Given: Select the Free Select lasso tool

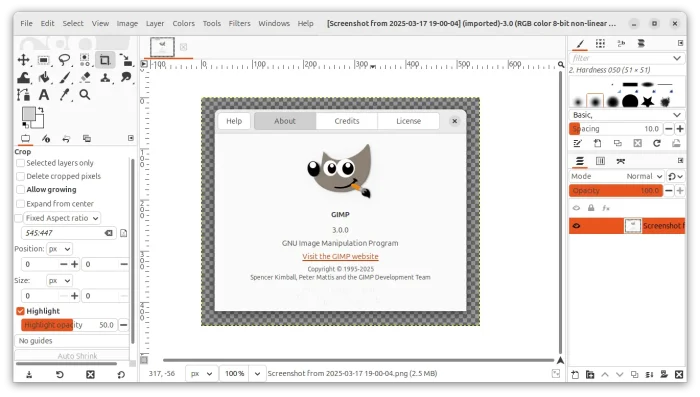Looking at the screenshot, I should (x=64, y=60).
